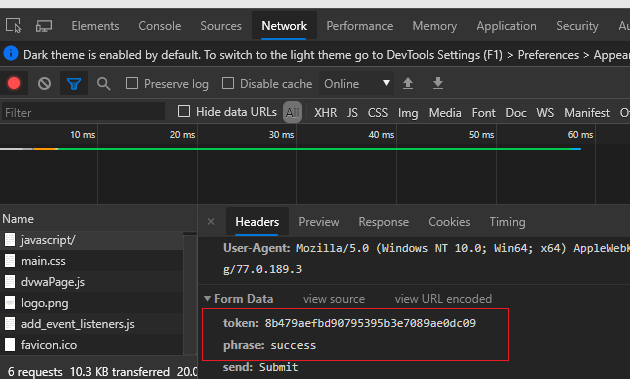Toggle the device toolbar icon

coord(44,26)
